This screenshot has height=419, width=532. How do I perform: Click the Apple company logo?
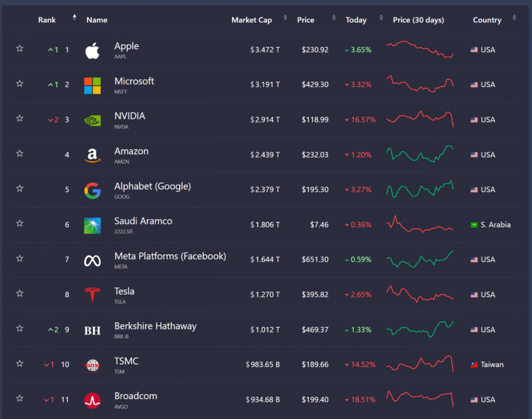(x=92, y=50)
